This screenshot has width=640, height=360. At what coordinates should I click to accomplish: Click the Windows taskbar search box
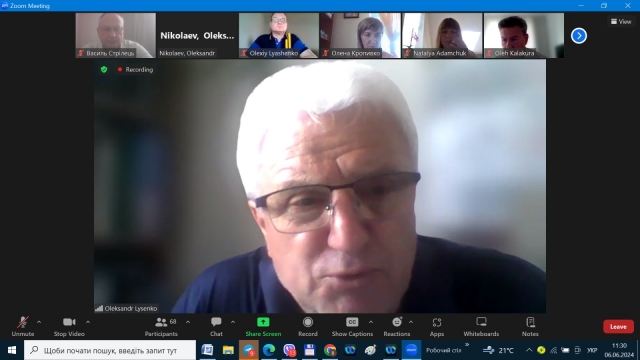(x=110, y=350)
